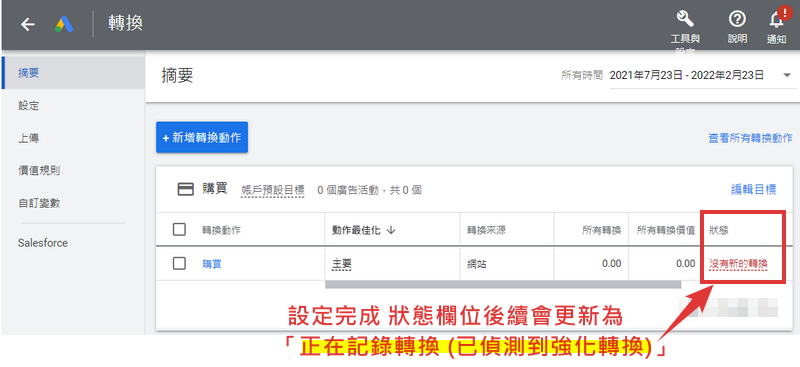The height and width of the screenshot is (367, 800).
Task: Open the 說明 help icon
Action: tap(737, 19)
